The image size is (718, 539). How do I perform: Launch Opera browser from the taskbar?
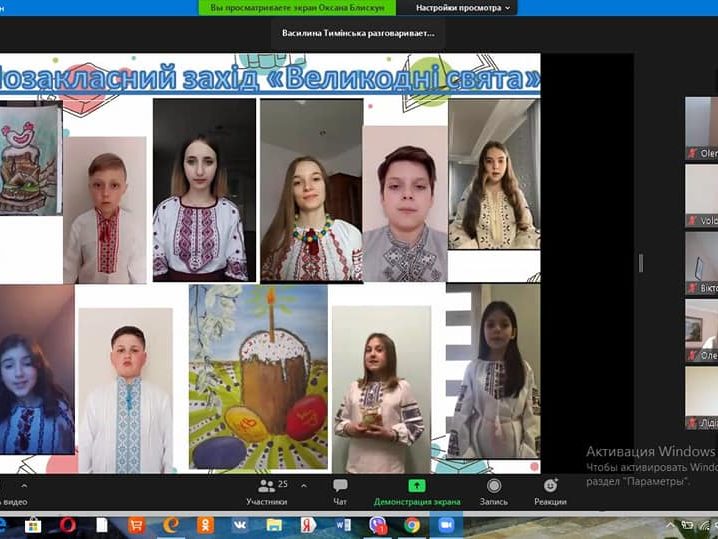coord(67,525)
